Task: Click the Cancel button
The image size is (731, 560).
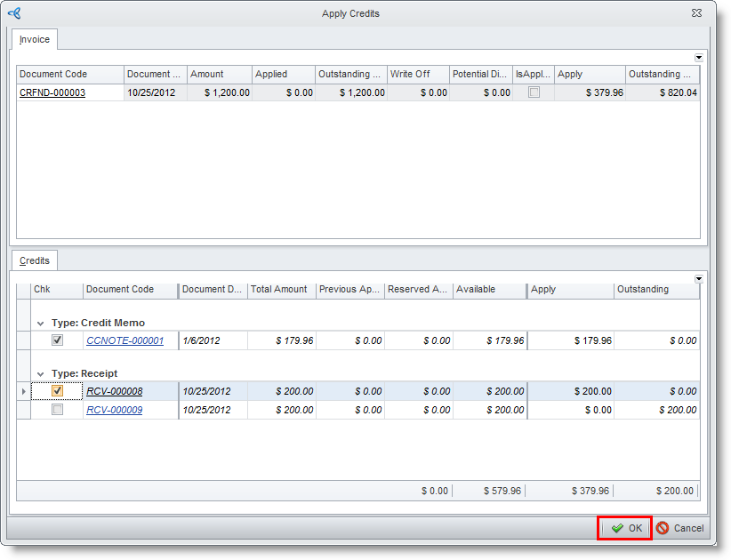Action: (x=680, y=528)
